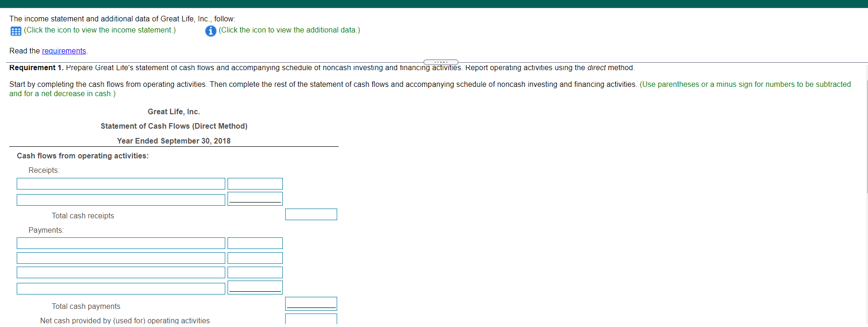Select third payments description field
Screen dimensions: 868x327
[x=121, y=273]
